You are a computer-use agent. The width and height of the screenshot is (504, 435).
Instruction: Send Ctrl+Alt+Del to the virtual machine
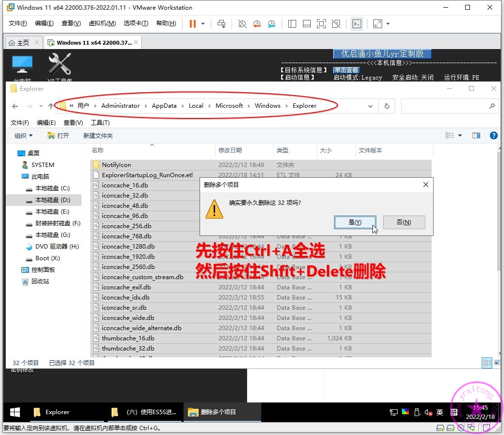click(x=221, y=24)
